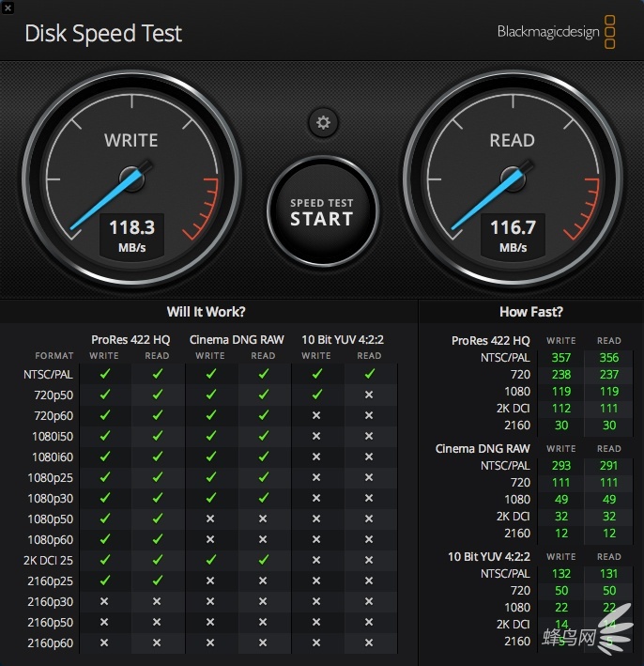
Task: Click ProRes read cross for 2160p60
Action: [157, 643]
